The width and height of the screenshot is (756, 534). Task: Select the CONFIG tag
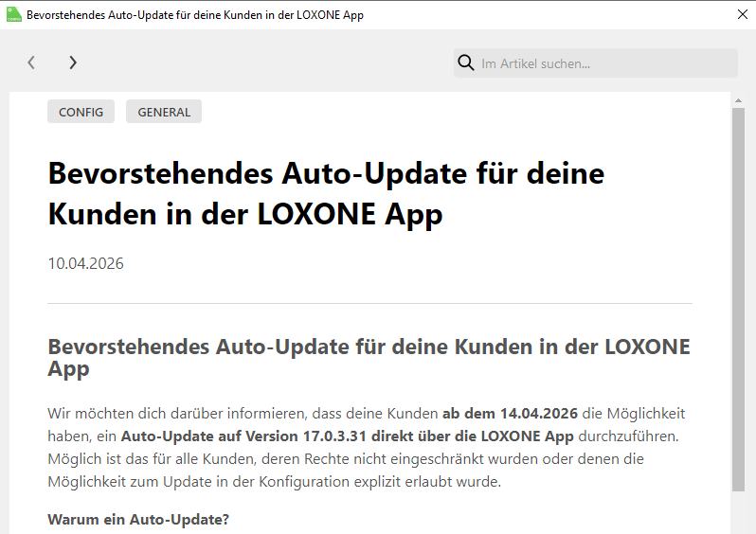81,112
